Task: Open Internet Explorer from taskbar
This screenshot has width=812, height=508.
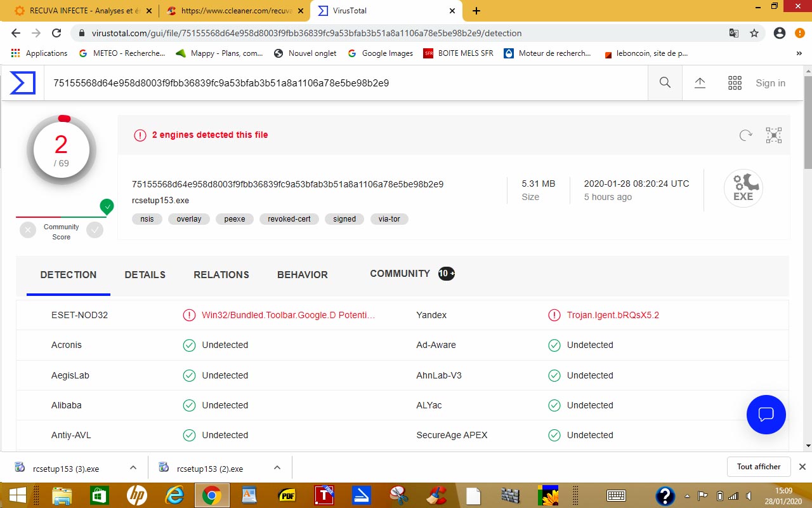Action: (x=174, y=495)
